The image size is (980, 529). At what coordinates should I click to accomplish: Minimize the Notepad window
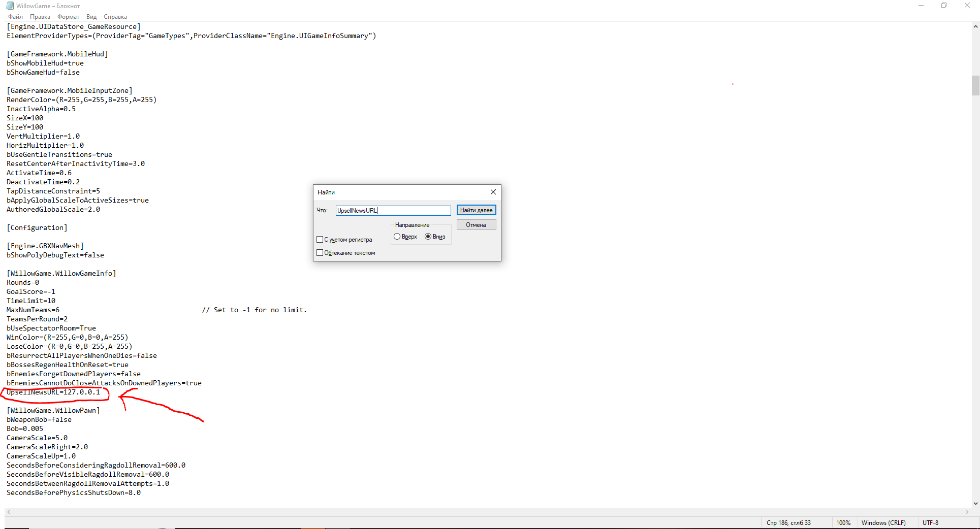(x=921, y=6)
